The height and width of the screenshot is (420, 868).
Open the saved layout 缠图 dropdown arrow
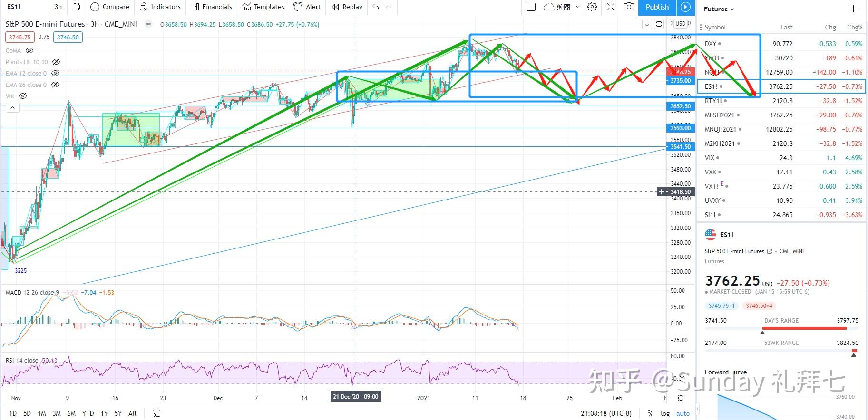[x=578, y=7]
